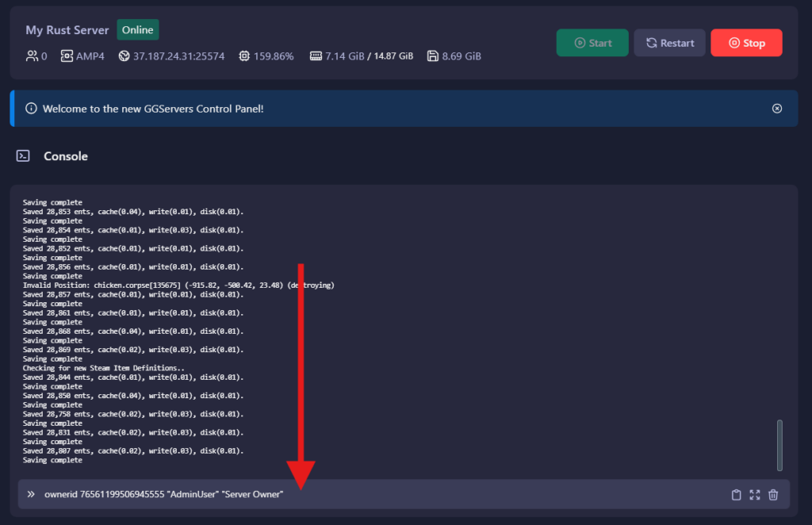Screen dimensions: 812x525
Task: Click the AMP4 node icon
Action: [66, 56]
